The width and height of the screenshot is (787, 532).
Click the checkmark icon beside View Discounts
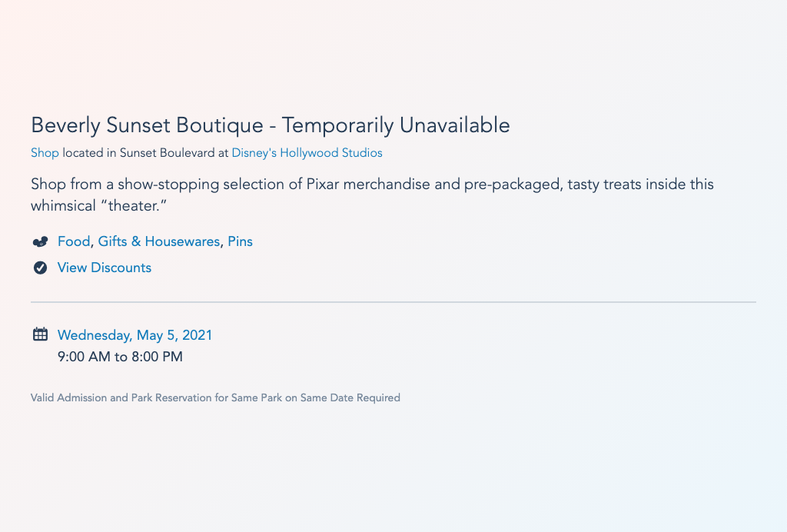[40, 268]
